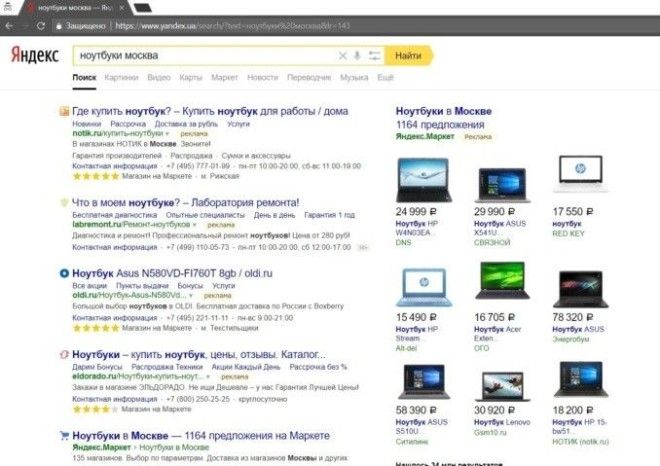
Task: Click the eldorado.ru result favicon
Action: coord(64,355)
